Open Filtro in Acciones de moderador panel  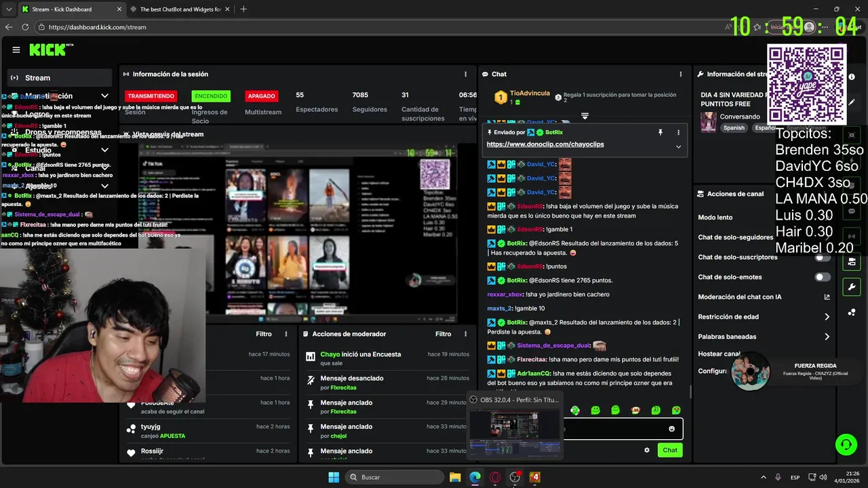pyautogui.click(x=443, y=333)
